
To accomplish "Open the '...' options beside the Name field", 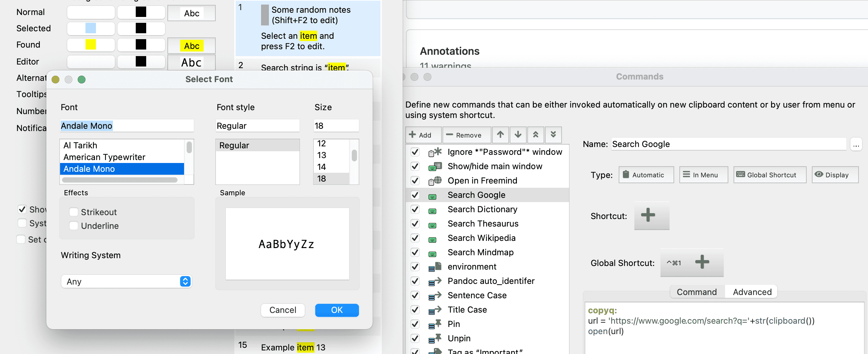I will (x=857, y=144).
